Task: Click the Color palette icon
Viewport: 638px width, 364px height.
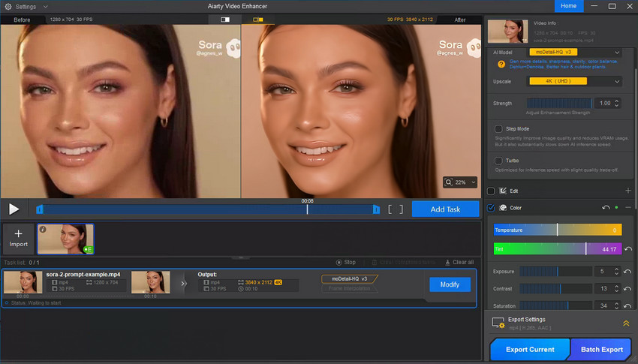Action: tap(503, 208)
